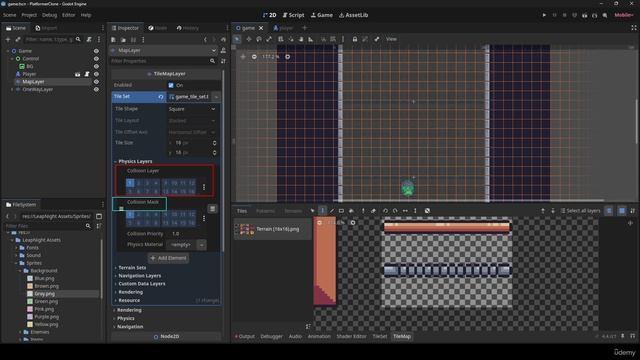Toggle visibility of BG node

click(x=96, y=67)
